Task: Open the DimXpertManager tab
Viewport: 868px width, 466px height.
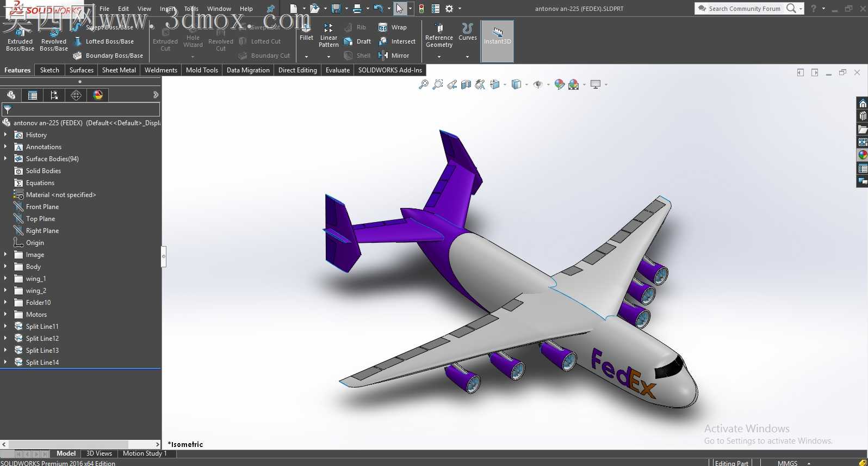Action: coord(76,95)
